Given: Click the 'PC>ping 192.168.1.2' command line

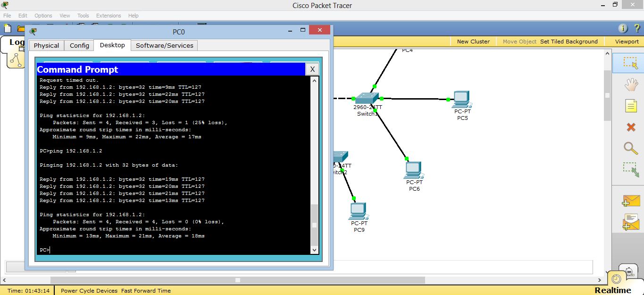Looking at the screenshot, I should pos(71,151).
